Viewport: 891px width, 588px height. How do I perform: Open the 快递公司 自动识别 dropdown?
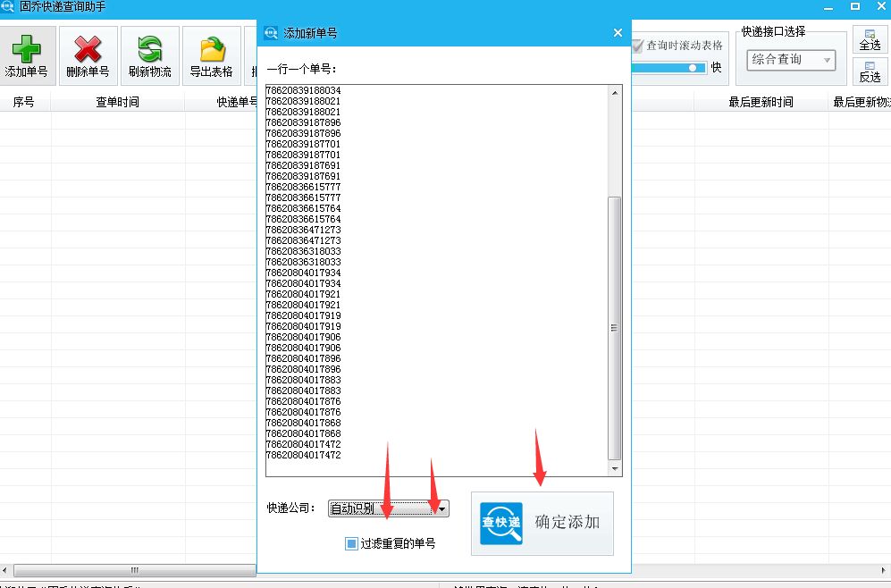click(x=384, y=507)
